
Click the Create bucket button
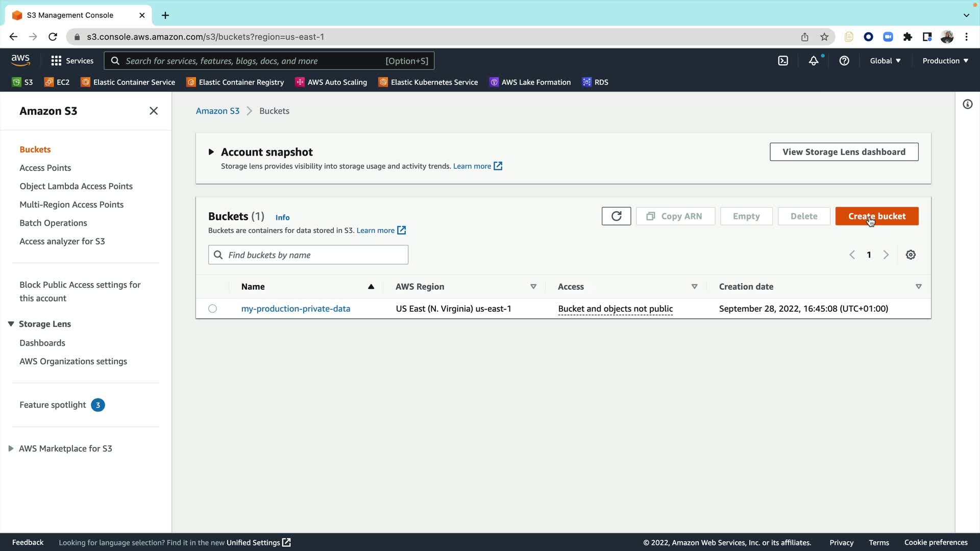[876, 216]
